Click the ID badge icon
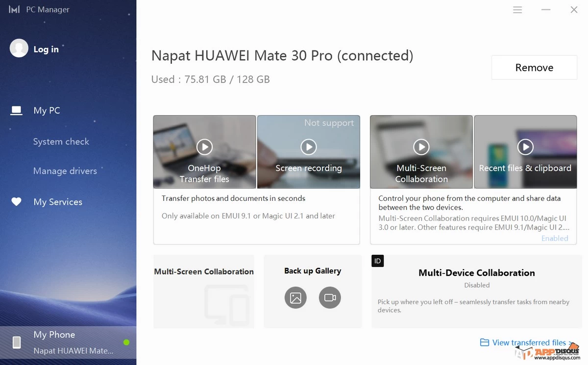Screen dimensions: 588x365 click(x=377, y=261)
